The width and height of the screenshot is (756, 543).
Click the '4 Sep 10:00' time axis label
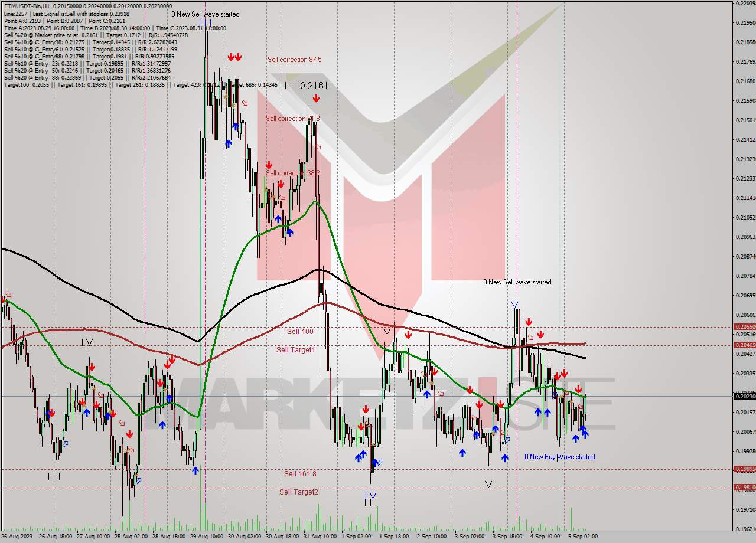click(x=546, y=537)
